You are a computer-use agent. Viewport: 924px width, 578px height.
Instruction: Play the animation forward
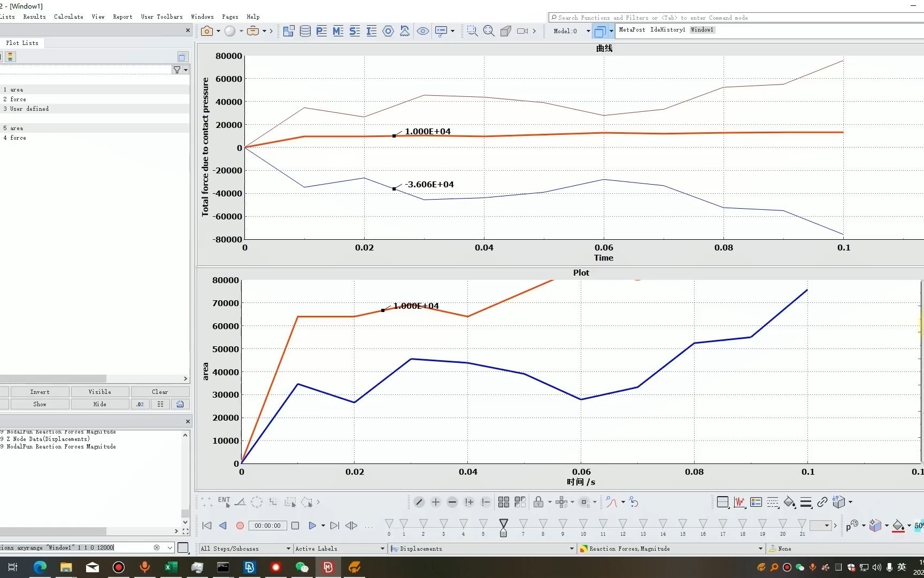coord(312,526)
